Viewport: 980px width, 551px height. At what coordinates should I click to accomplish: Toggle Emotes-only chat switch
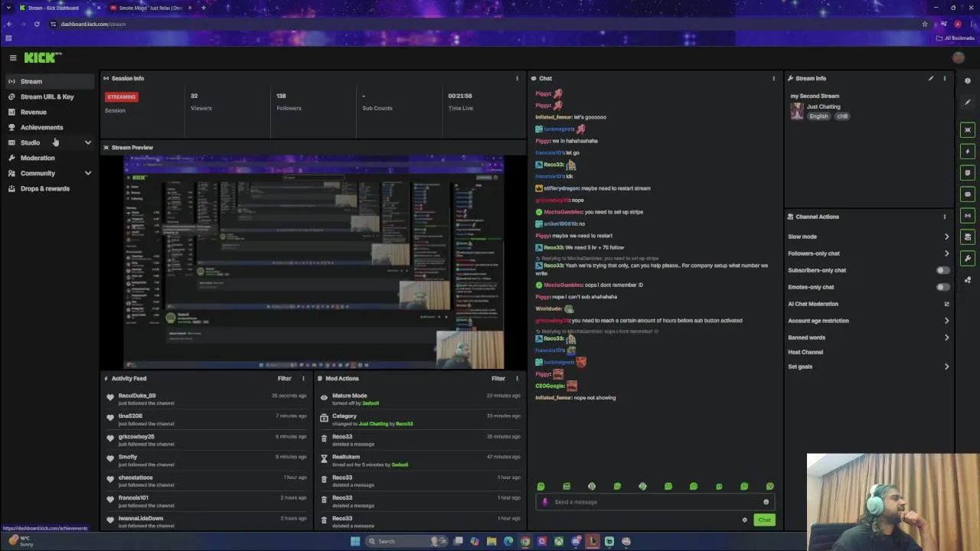coord(943,287)
